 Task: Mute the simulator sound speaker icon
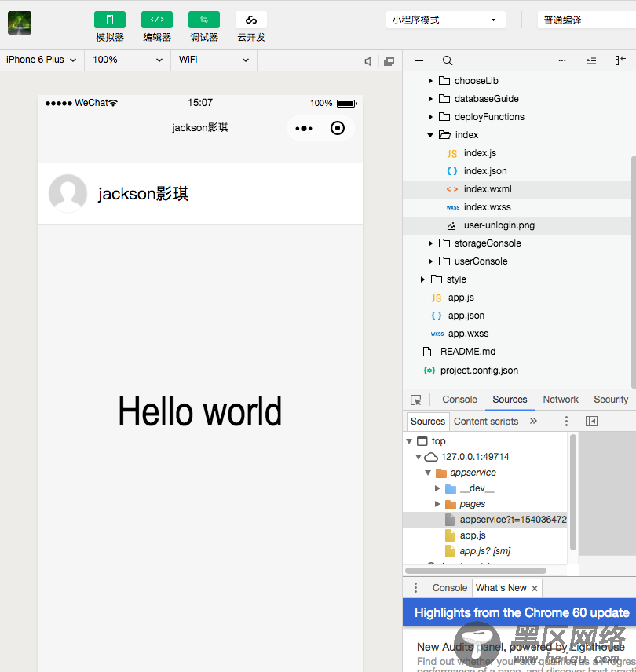click(367, 61)
